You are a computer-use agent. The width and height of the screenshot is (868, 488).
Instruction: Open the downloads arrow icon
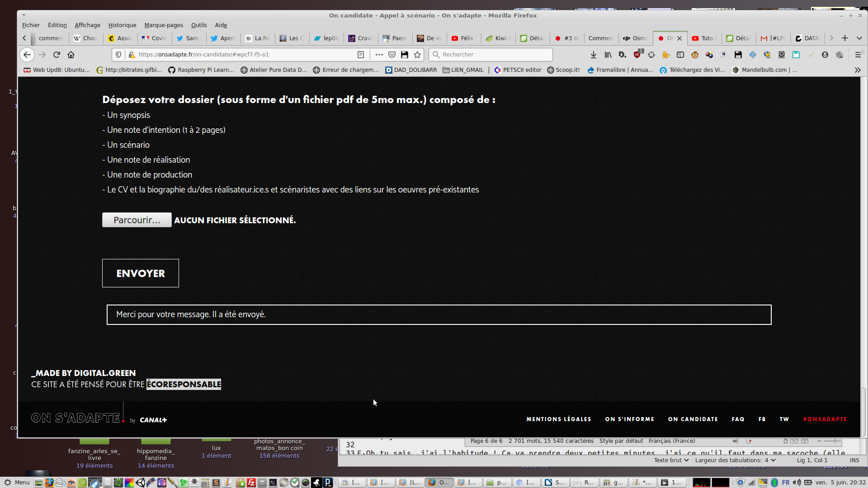click(x=594, y=55)
